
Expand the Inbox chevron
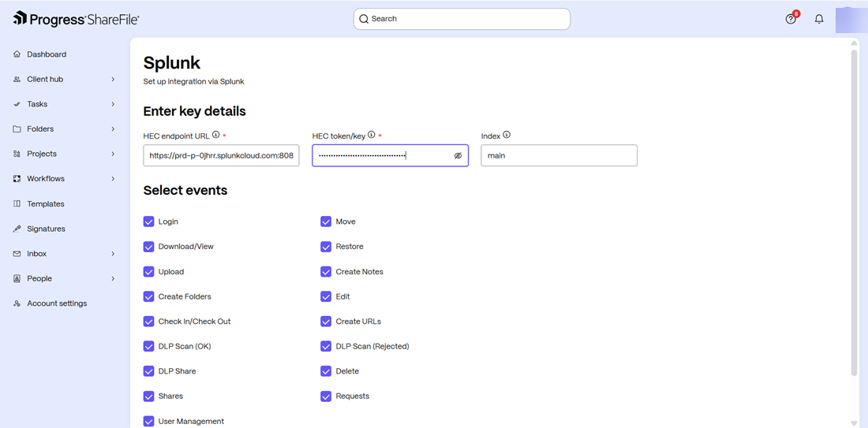pyautogui.click(x=113, y=253)
